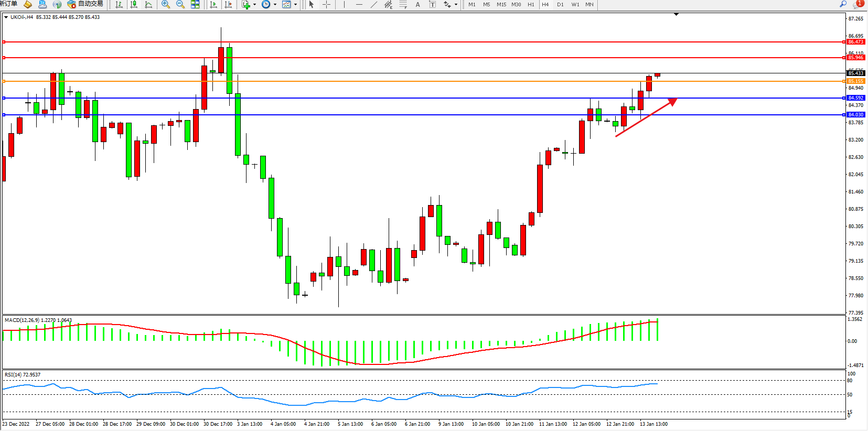Click the zoom out magnifier icon

pos(180,5)
